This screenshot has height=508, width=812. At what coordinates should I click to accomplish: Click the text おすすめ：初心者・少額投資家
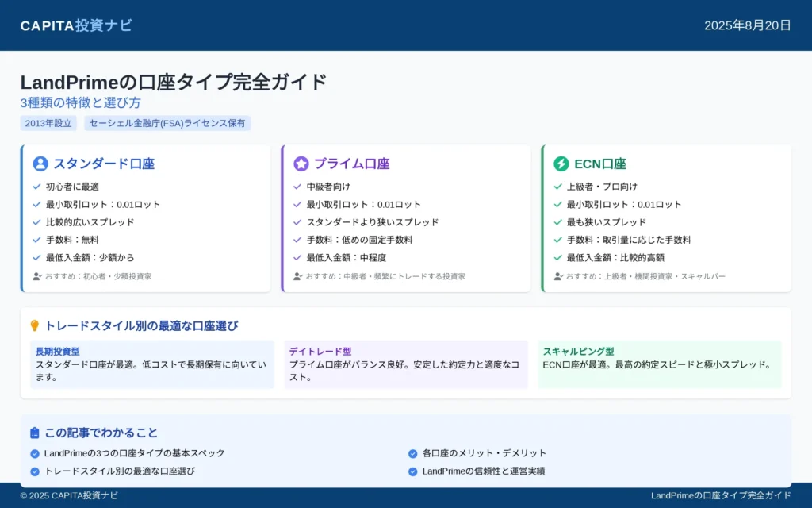tap(98, 277)
